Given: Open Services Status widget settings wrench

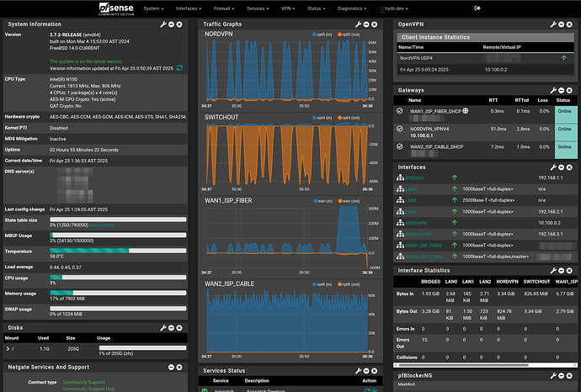Looking at the screenshot, I should [358, 371].
